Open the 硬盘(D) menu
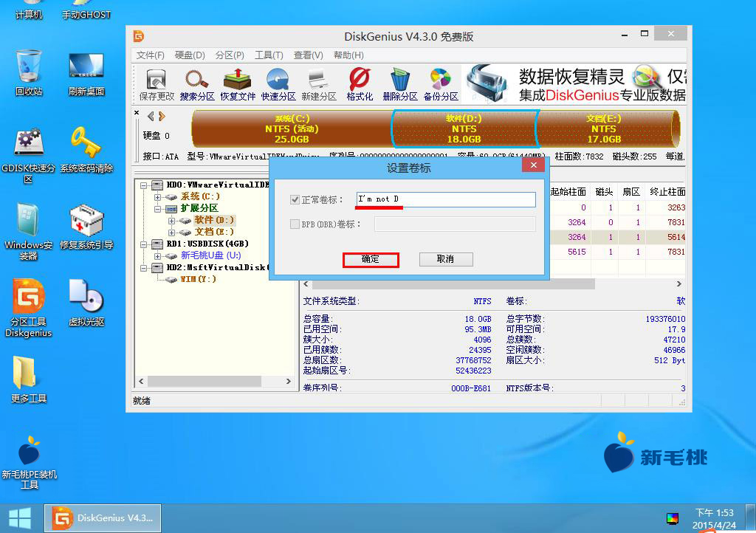Viewport: 756px width, 533px height. (x=190, y=55)
